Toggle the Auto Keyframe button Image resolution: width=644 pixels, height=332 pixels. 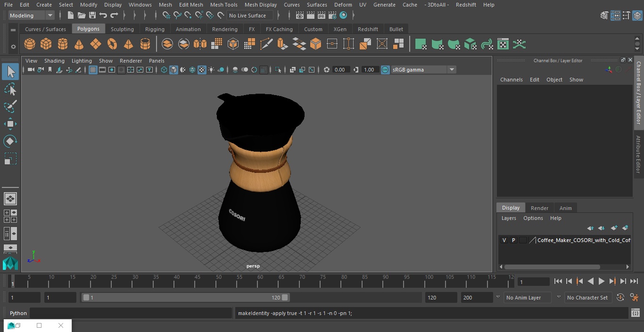[x=620, y=298]
